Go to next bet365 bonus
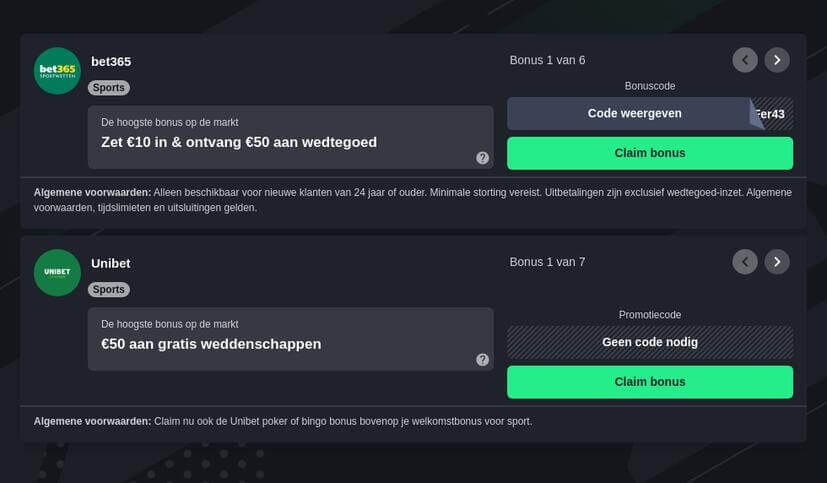The width and height of the screenshot is (827, 483). pos(777,60)
